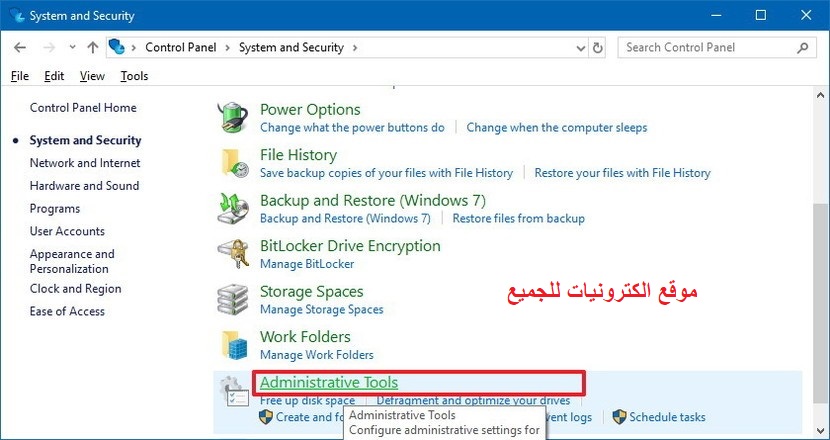
Task: Click Manage BitLocker
Action: coord(307,264)
